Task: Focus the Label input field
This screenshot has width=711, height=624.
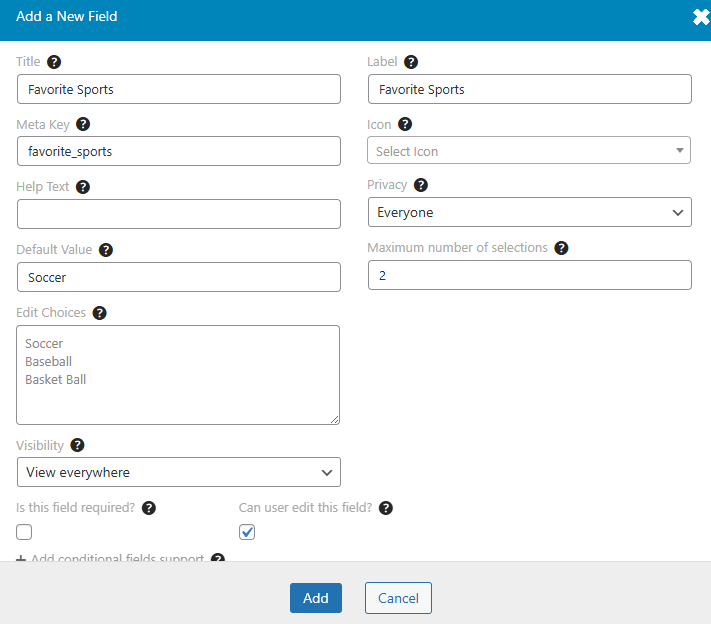Action: [530, 89]
